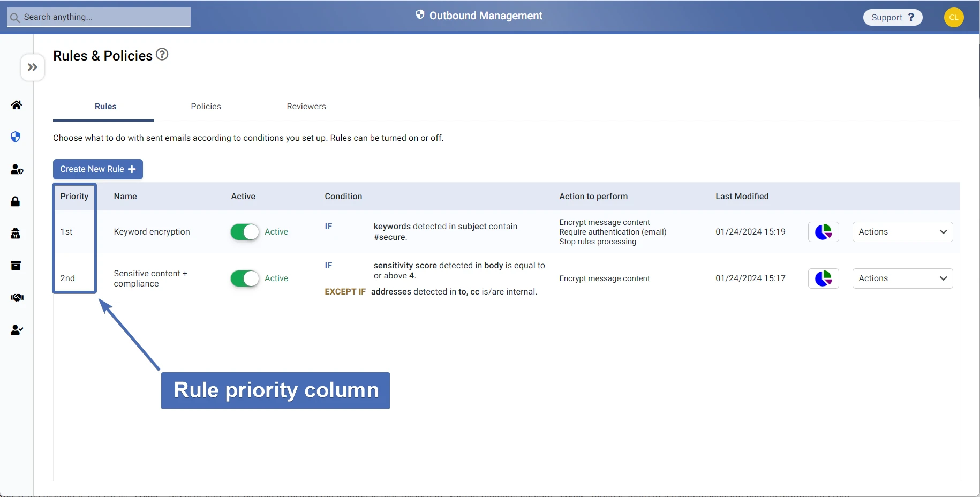This screenshot has height=497, width=980.
Task: Click the 2nd priority cell
Action: (67, 278)
